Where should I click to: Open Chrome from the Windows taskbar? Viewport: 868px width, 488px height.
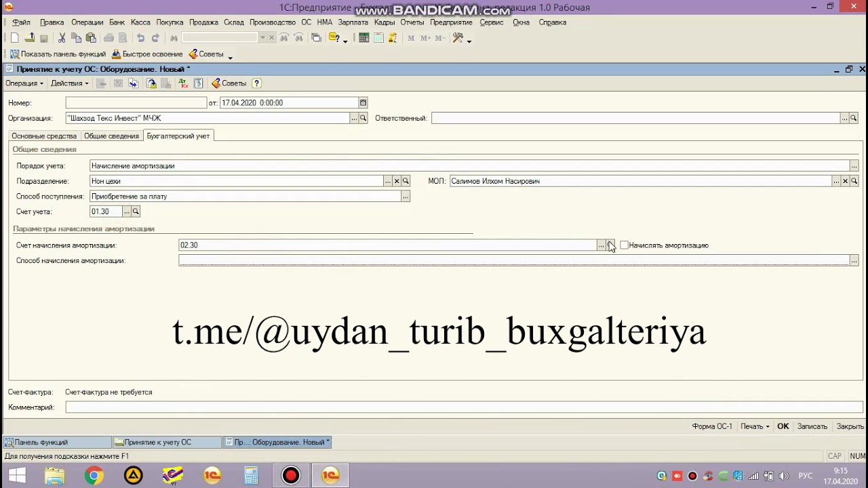point(94,476)
